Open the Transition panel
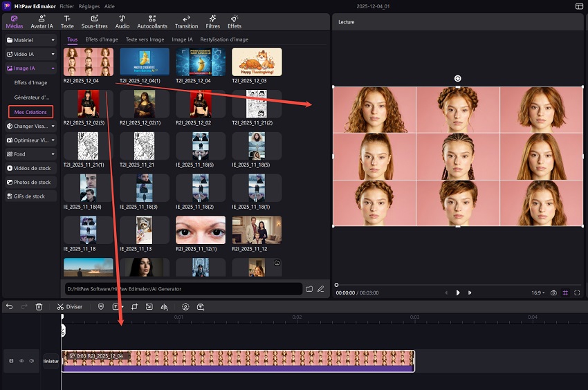Image resolution: width=588 pixels, height=390 pixels. 186,22
